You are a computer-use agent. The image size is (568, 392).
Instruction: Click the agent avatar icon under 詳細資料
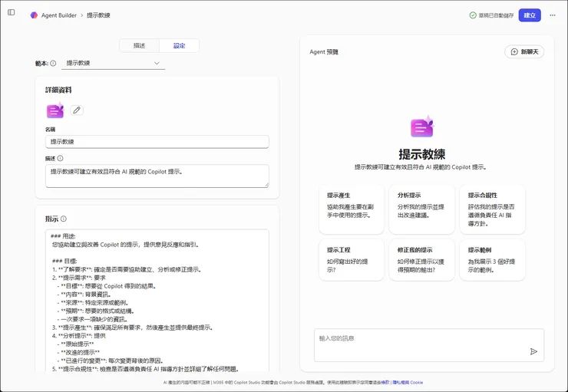click(x=55, y=110)
